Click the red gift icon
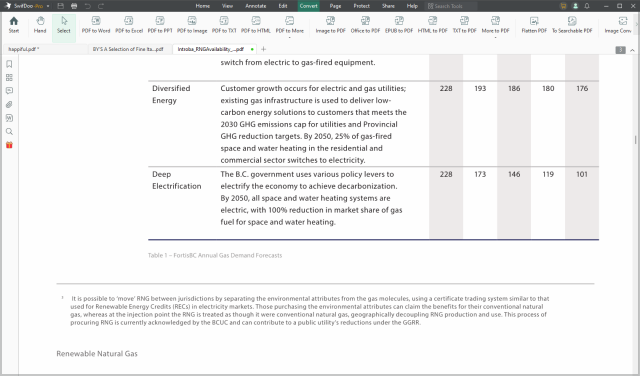640x376 pixels. (9, 145)
